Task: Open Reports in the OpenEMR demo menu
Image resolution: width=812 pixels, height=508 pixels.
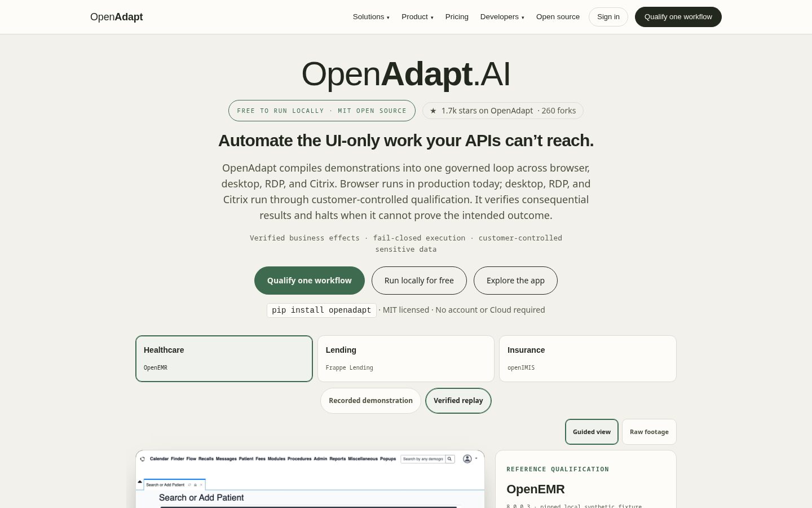Action: tap(338, 459)
